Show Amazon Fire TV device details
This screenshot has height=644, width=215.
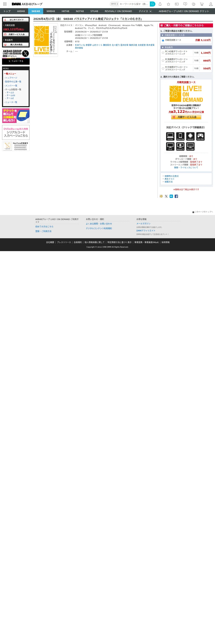click(x=191, y=146)
